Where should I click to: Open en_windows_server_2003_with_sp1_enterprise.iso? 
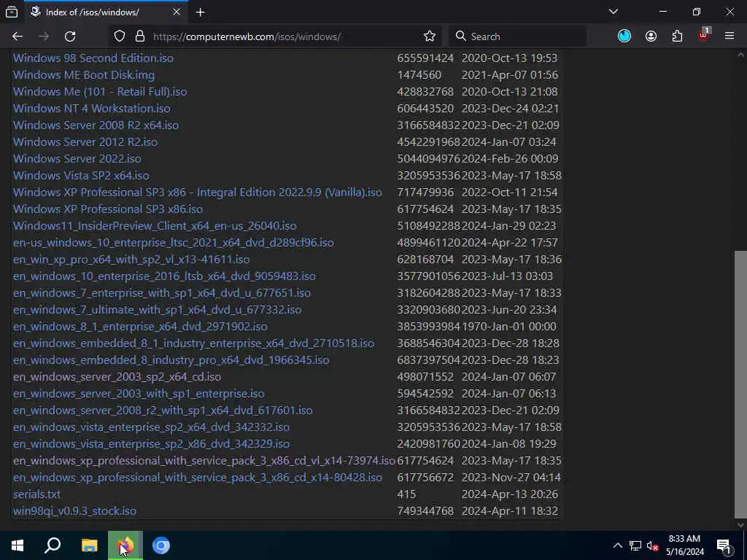(x=139, y=393)
